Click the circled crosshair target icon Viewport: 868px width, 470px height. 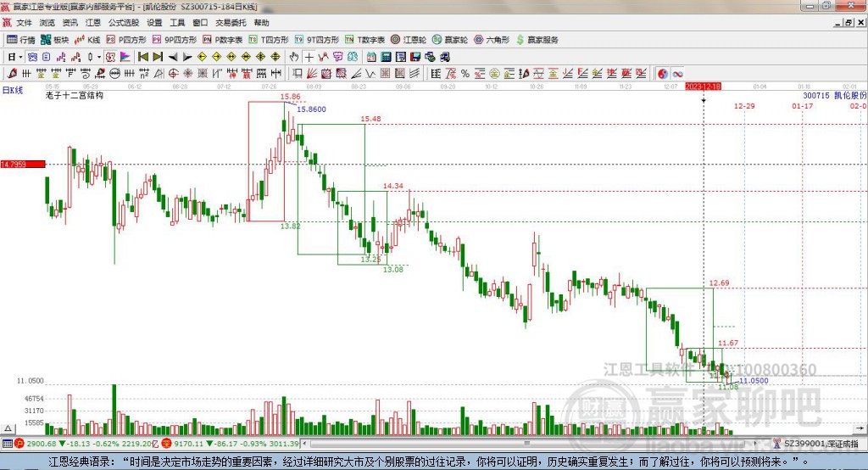point(173,73)
